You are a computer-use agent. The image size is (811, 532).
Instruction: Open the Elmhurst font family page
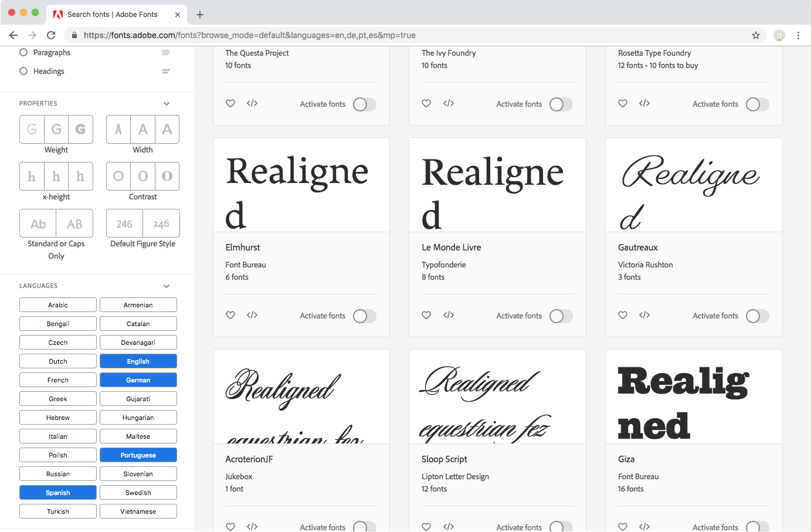(x=243, y=248)
